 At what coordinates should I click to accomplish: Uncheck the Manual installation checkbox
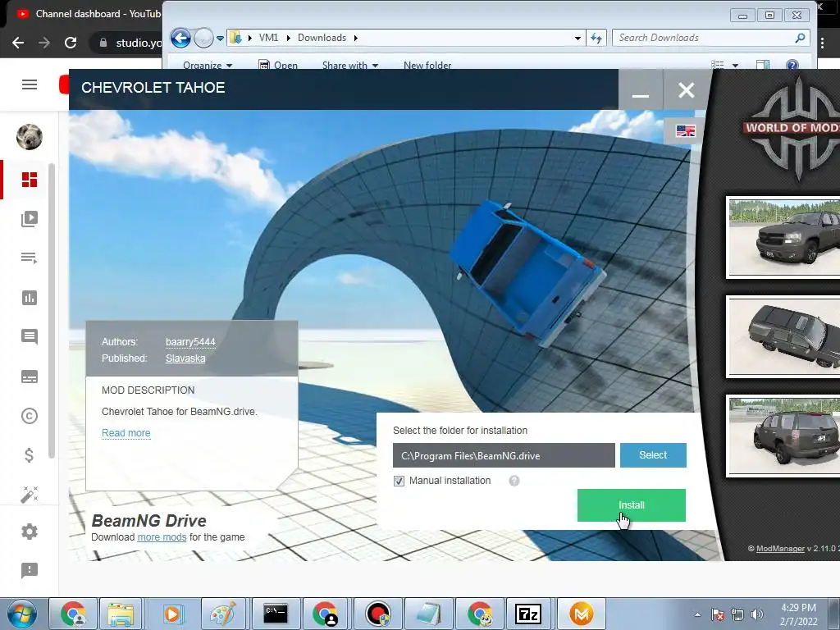(x=399, y=481)
